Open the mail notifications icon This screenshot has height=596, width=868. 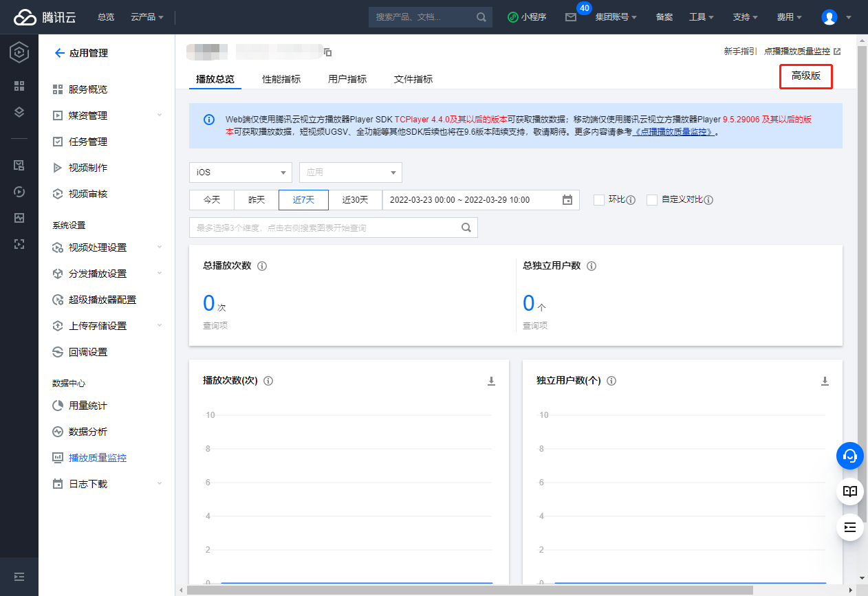pyautogui.click(x=570, y=17)
